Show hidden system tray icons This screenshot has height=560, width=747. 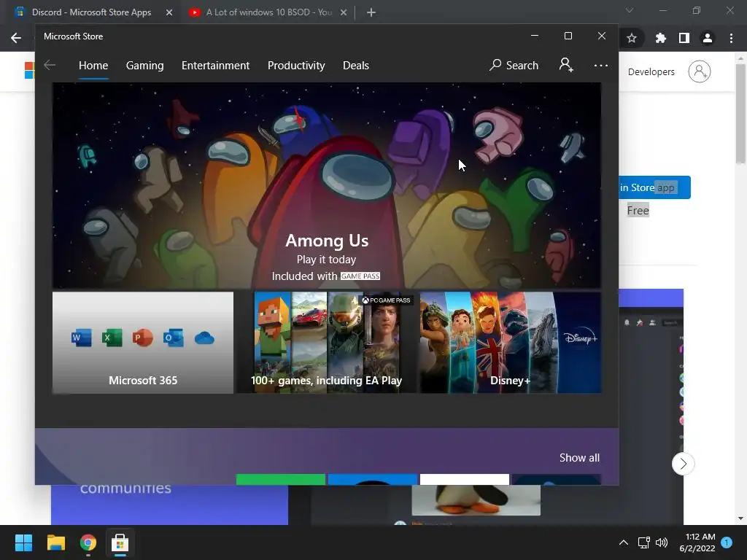pos(623,542)
